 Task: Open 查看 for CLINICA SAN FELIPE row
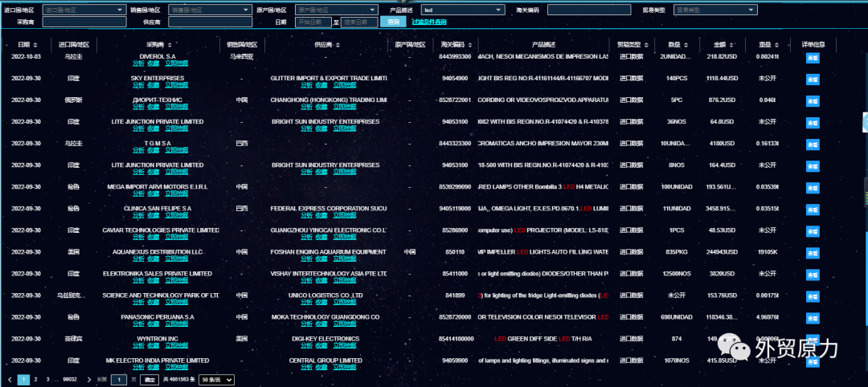tap(813, 210)
